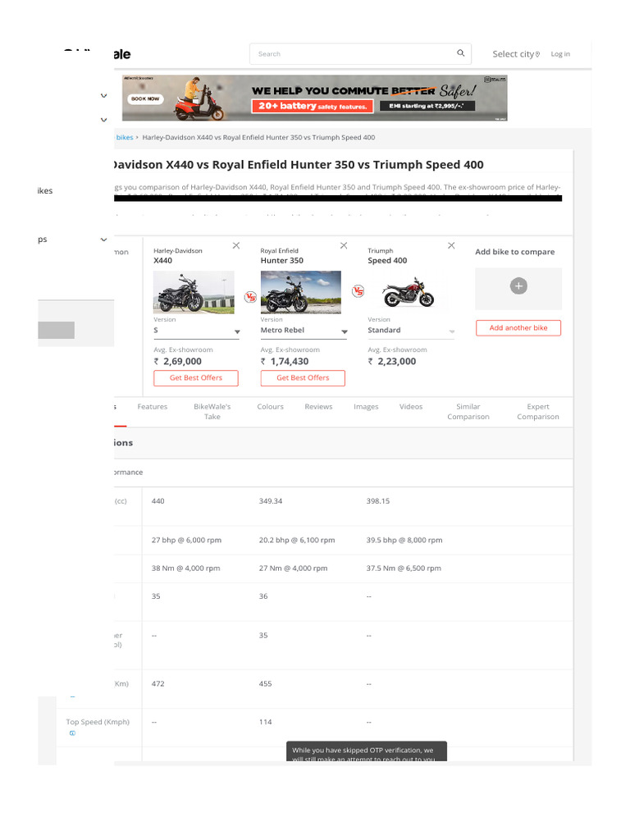Image resolution: width=630 pixels, height=840 pixels.
Task: Open the bikes breadcrumb link
Action: tap(125, 137)
